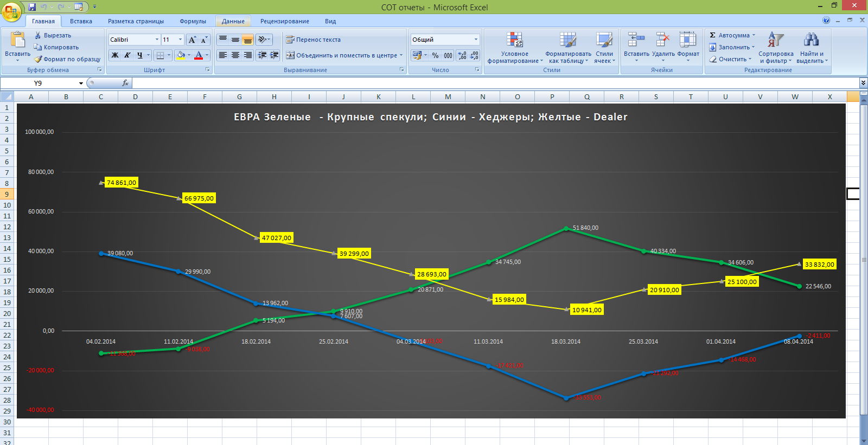
Task: Select column header P
Action: 552,96
